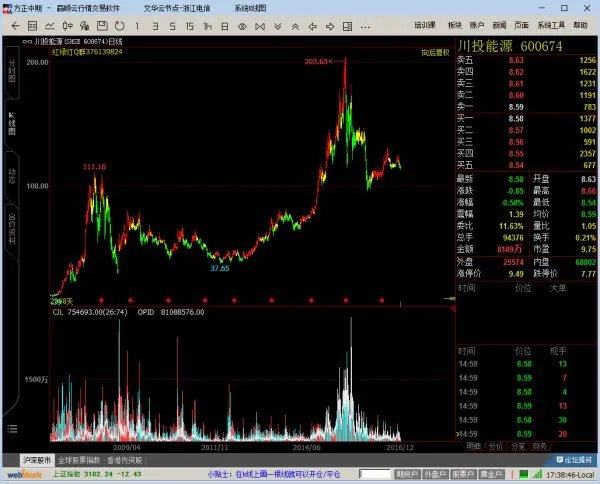Image resolution: width=600 pixels, height=484 pixels.
Task: Click the red diamond marker under the 203.63 peak
Action: coord(346,300)
